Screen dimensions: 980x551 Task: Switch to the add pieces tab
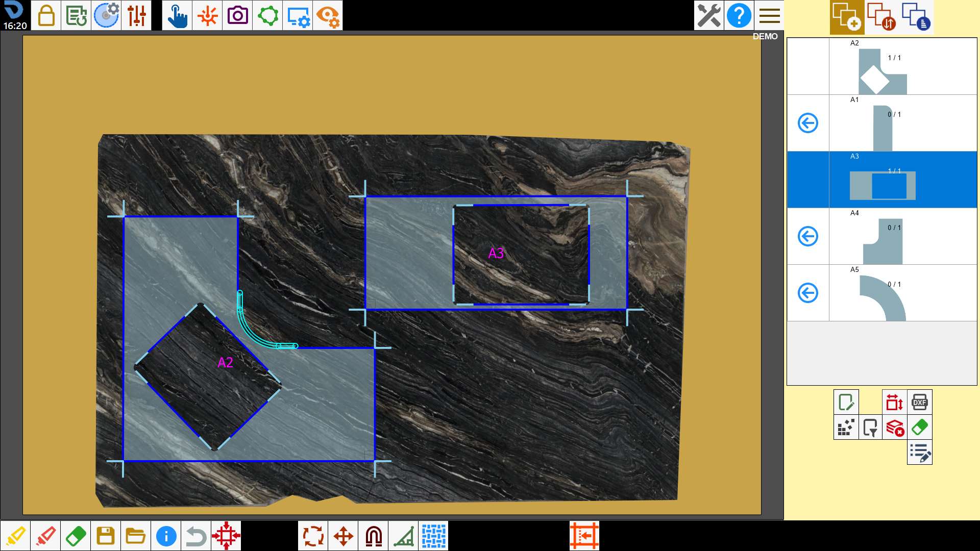click(x=847, y=17)
